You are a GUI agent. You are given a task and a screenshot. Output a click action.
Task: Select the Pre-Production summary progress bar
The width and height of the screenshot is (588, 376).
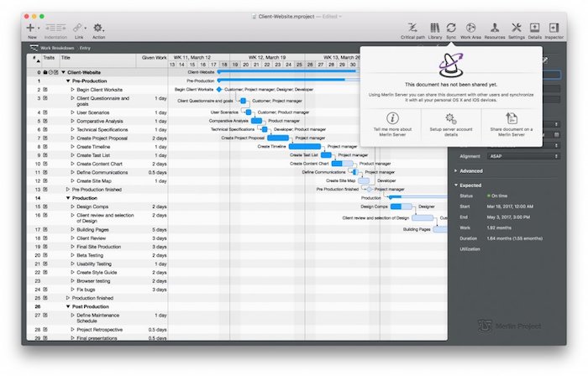287,80
